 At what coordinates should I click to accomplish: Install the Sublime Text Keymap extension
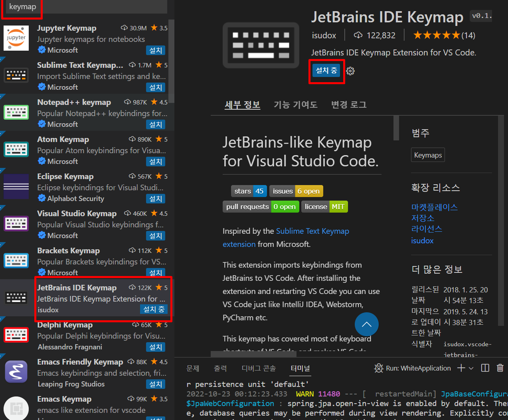pos(156,88)
